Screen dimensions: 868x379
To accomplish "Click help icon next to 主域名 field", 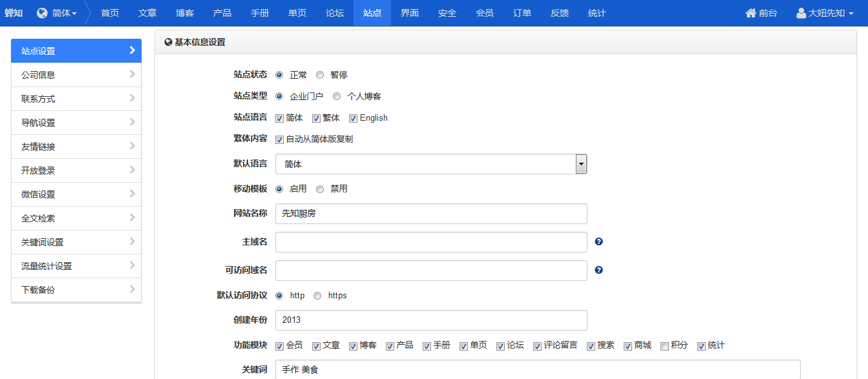I will point(598,241).
